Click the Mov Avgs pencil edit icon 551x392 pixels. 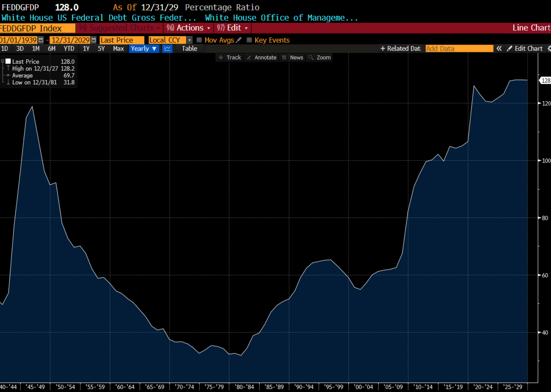tap(239, 40)
